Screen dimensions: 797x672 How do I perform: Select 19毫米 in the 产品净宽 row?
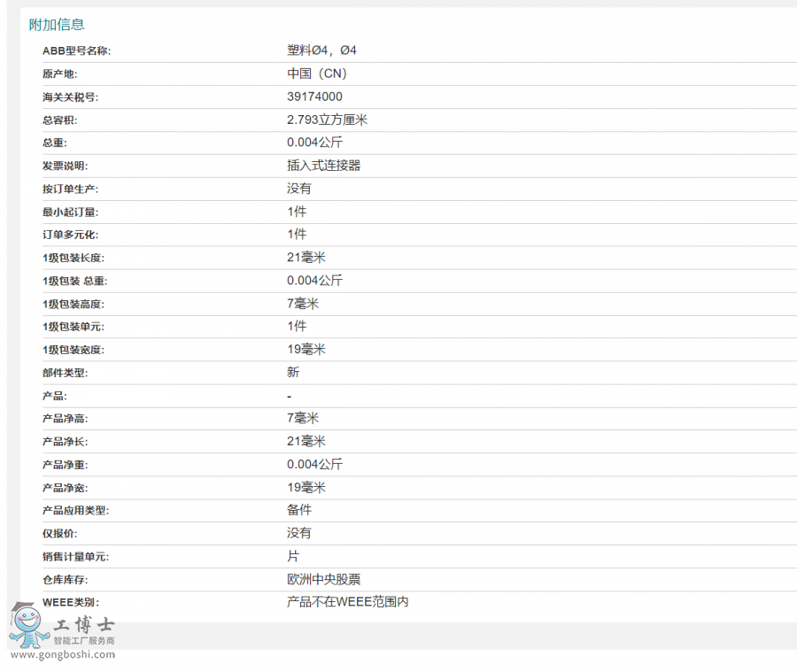pos(306,488)
